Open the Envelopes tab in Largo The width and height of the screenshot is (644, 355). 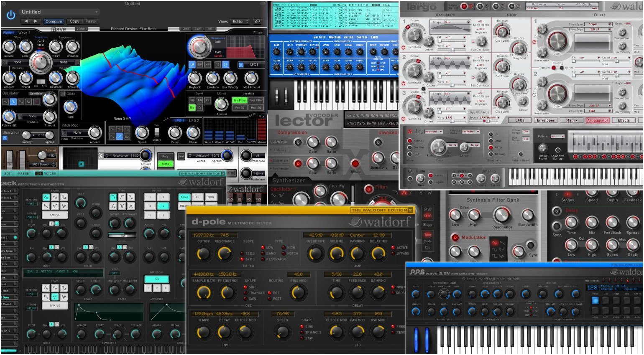546,120
